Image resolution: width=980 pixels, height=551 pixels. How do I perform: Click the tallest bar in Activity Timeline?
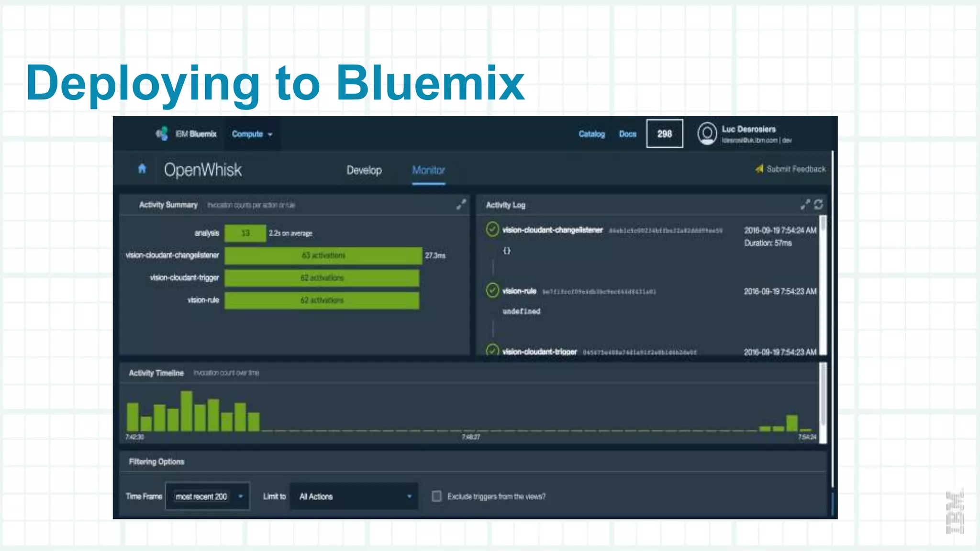click(186, 411)
